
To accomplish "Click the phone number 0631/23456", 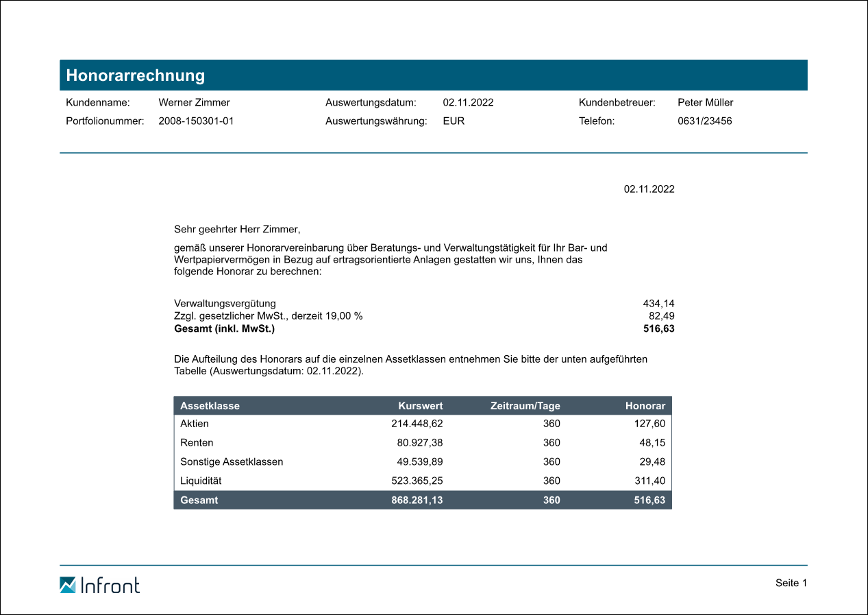I will click(x=704, y=121).
